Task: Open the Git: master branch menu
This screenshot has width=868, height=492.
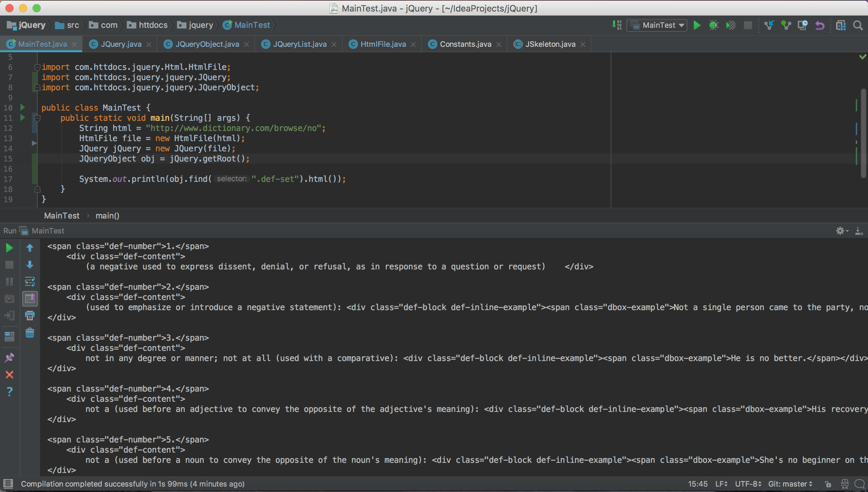Action: (790, 484)
